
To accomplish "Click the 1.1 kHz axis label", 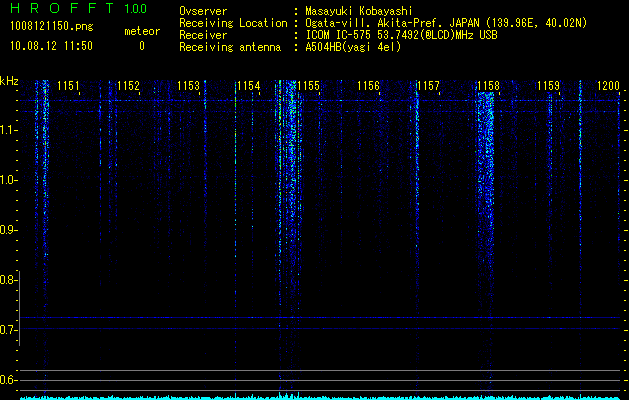I will (x=7, y=130).
